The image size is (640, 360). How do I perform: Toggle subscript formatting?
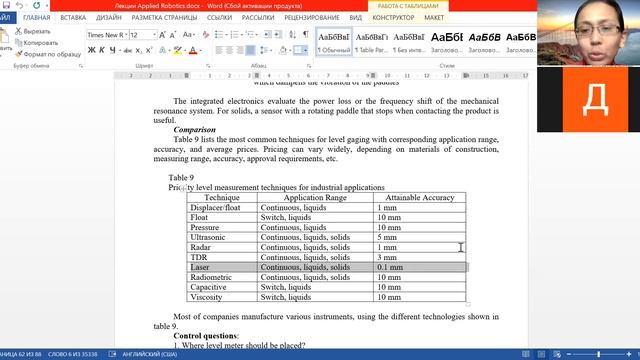click(139, 50)
